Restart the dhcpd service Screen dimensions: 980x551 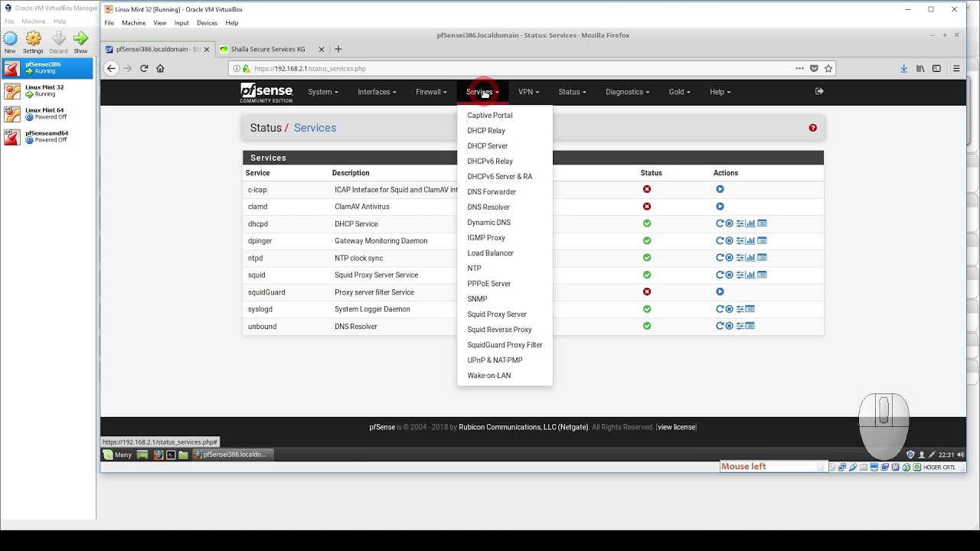(720, 223)
